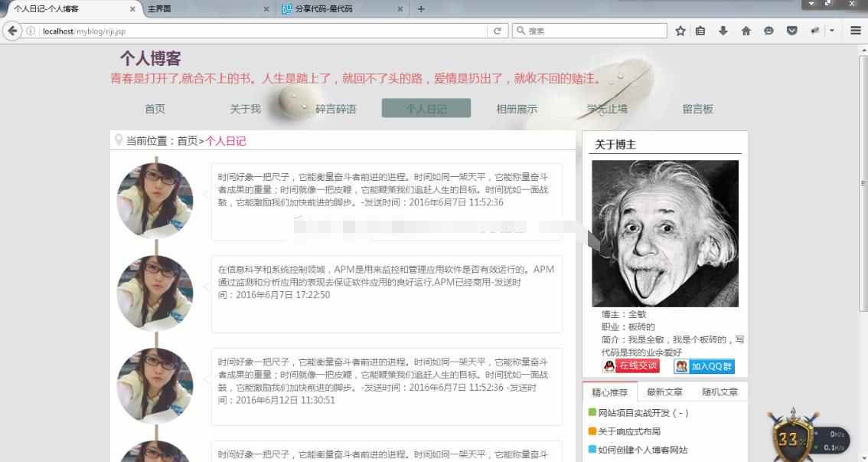The image size is (868, 462).
Task: Open the 如何创建个人博客网站 article link
Action: (643, 449)
